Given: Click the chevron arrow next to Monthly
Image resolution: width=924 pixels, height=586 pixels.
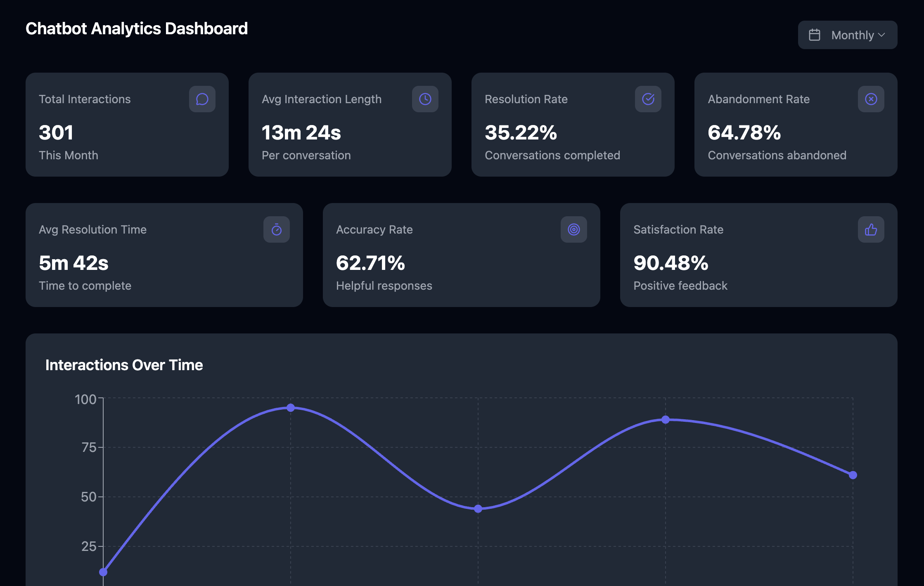Looking at the screenshot, I should click(881, 35).
